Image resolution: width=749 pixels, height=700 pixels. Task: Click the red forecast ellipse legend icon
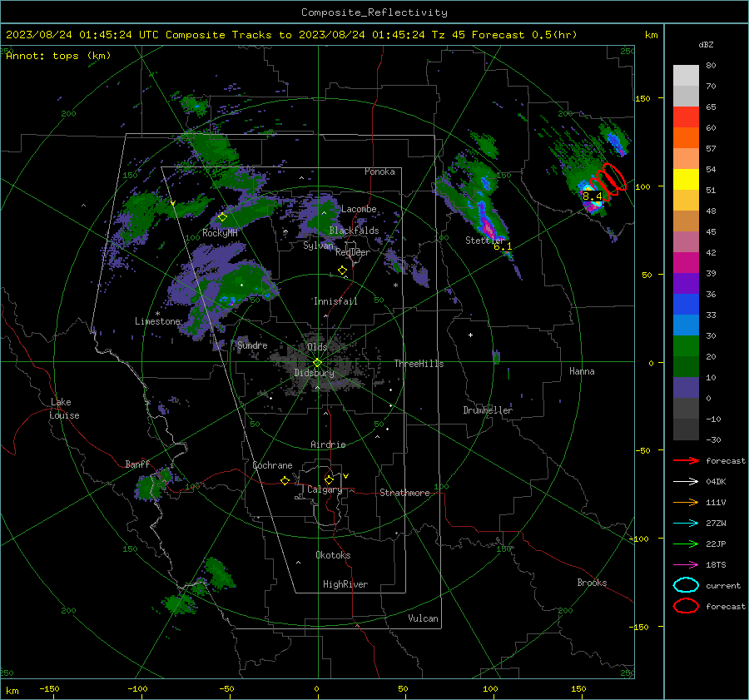(x=686, y=606)
